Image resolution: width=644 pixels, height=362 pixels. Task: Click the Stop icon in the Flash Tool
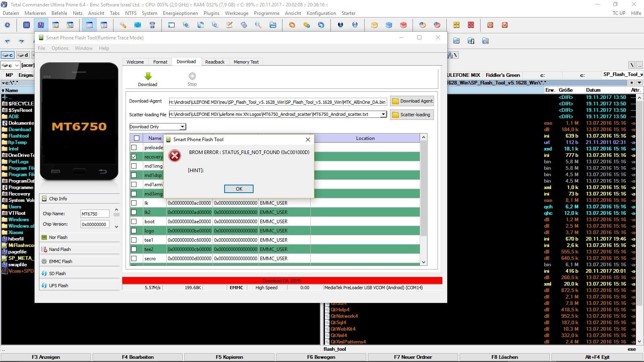point(192,76)
